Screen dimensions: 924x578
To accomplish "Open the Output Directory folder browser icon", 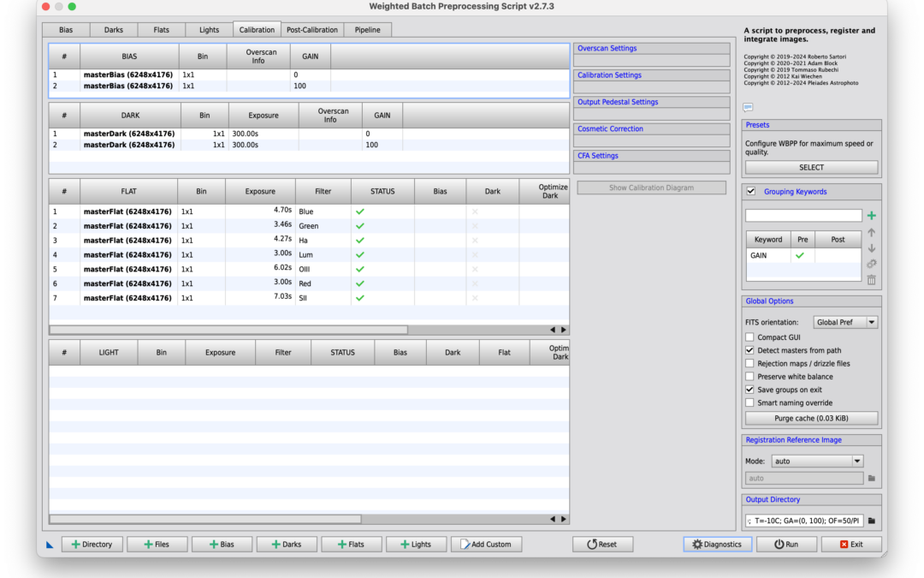I will 872,521.
